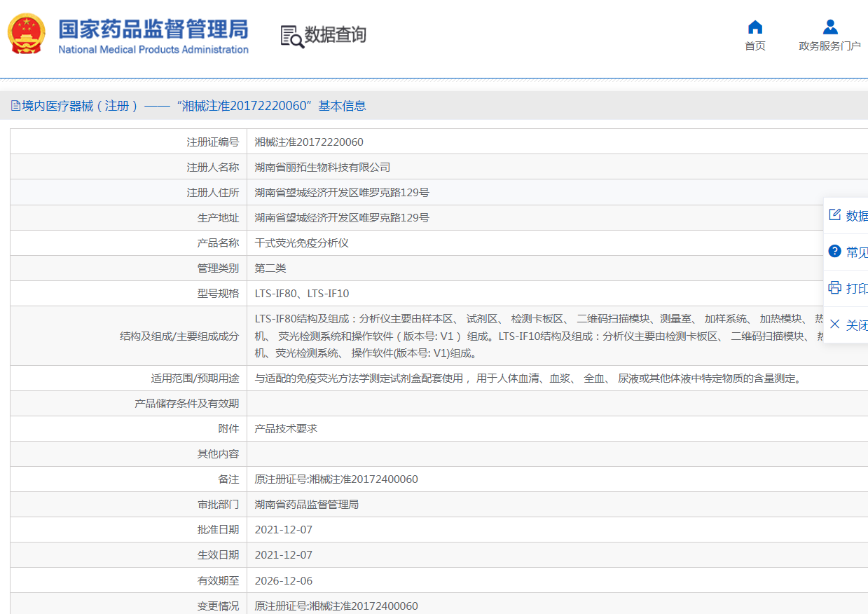Click the 数据查询 search document icon
The width and height of the screenshot is (868, 614).
pos(291,36)
